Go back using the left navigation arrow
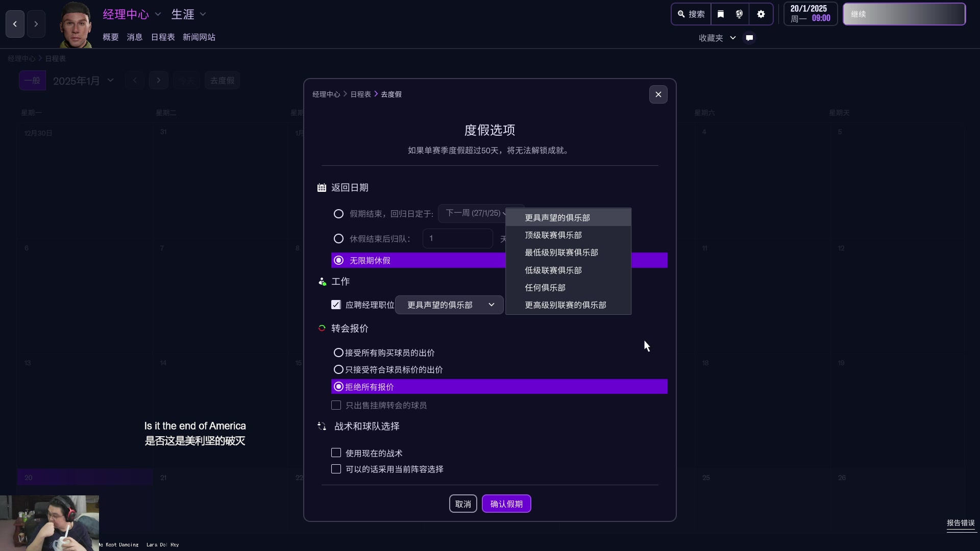Screen dimensions: 980x551 click(x=14, y=24)
